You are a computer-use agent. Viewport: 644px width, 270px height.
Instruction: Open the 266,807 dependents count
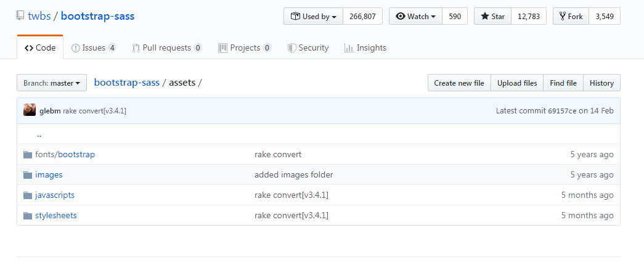[x=362, y=17]
